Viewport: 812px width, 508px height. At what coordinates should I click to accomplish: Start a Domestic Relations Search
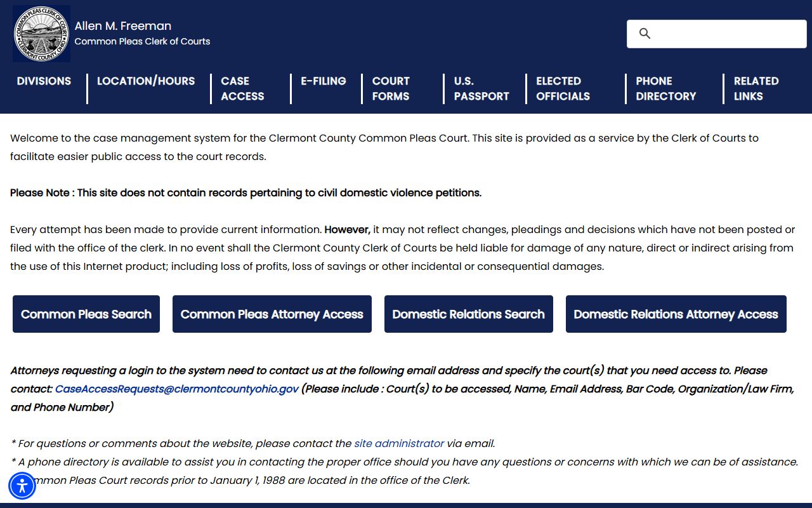pos(469,314)
